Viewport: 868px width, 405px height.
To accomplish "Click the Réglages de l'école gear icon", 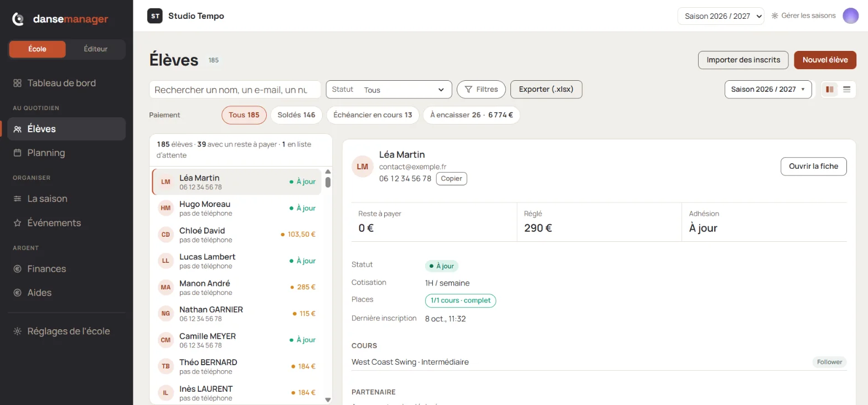I will (18, 331).
